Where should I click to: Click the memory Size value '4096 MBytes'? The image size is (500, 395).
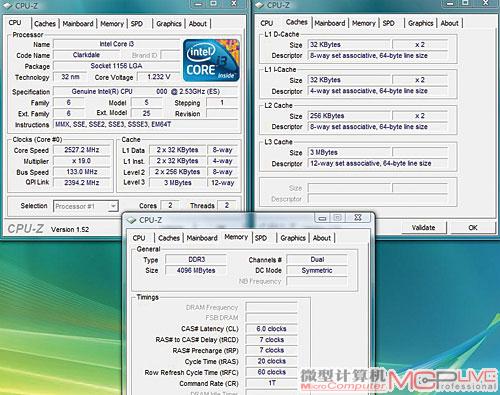click(x=196, y=270)
